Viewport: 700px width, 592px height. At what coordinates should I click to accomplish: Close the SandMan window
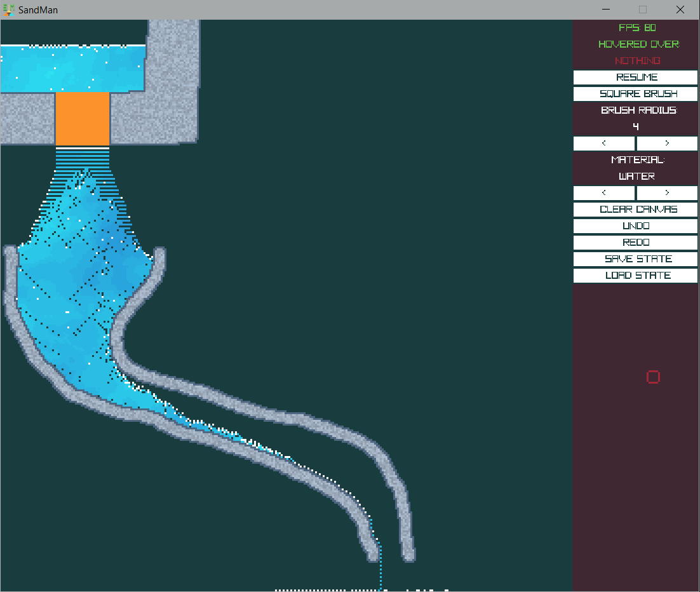point(680,10)
